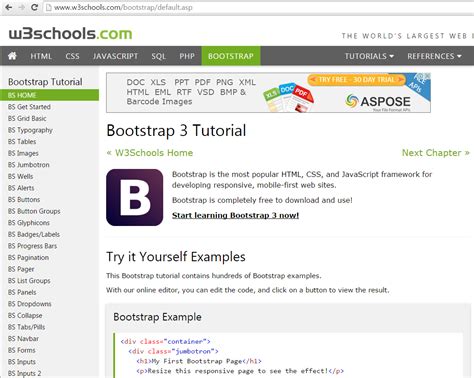
Task: Select the BOOTSTRAP navbar tab
Action: point(231,56)
